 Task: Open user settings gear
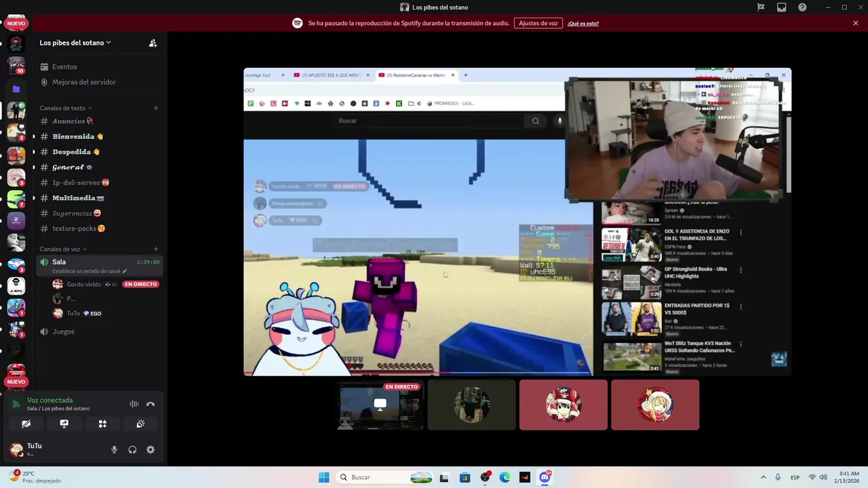151,449
